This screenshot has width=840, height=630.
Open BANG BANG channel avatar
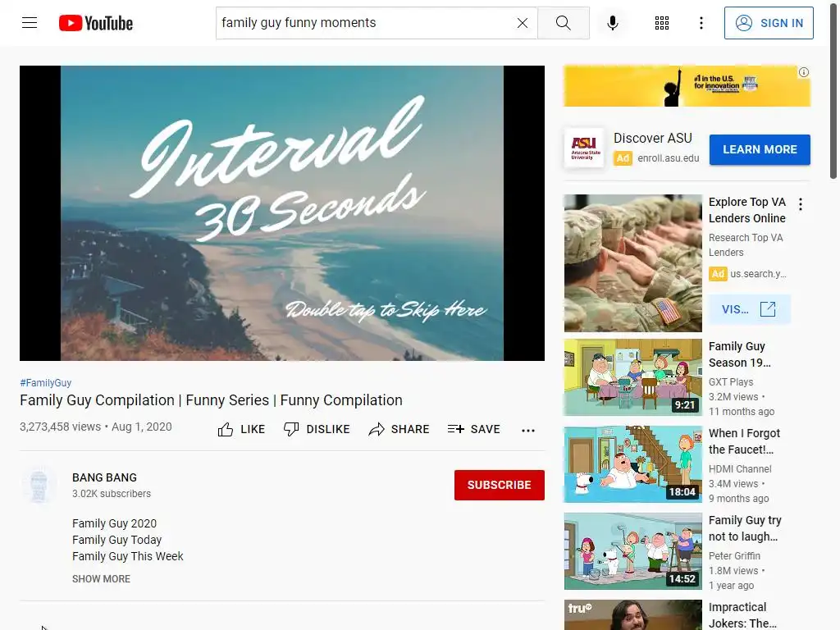tap(39, 484)
